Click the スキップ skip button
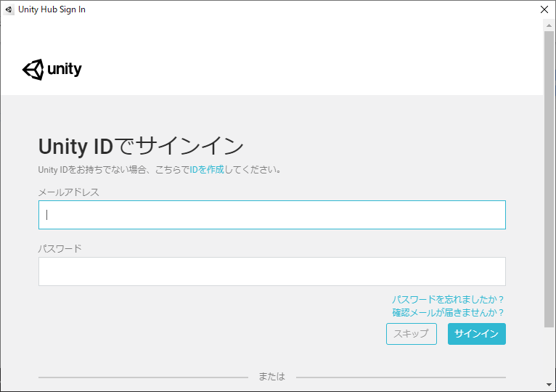Image resolution: width=556 pixels, height=392 pixels. point(412,334)
